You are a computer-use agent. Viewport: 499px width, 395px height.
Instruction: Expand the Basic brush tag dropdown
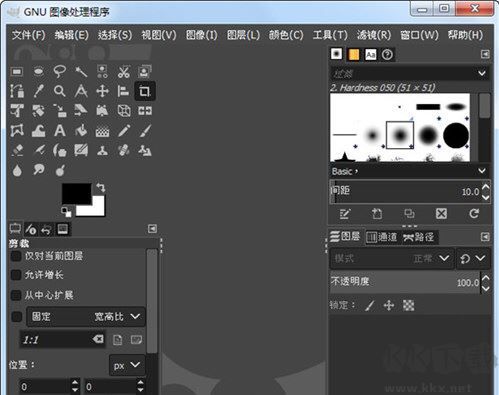pos(482,171)
